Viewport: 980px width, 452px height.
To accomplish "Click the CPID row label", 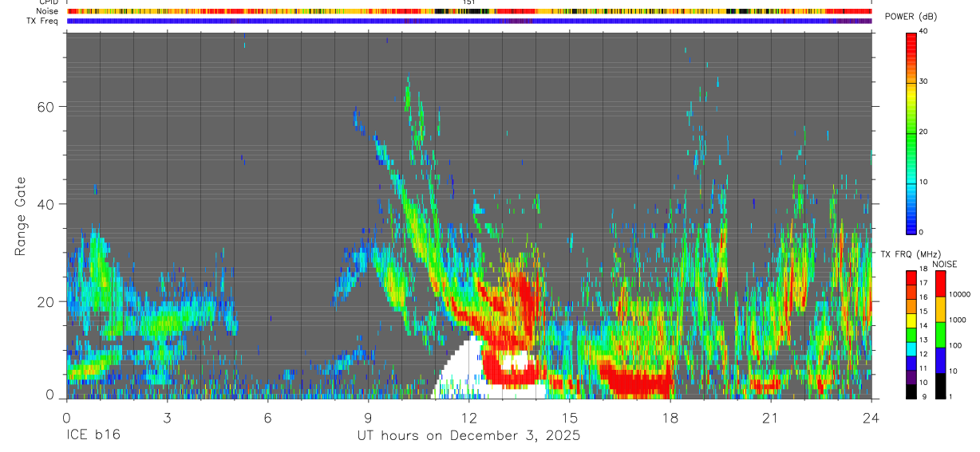I will pos(48,2).
